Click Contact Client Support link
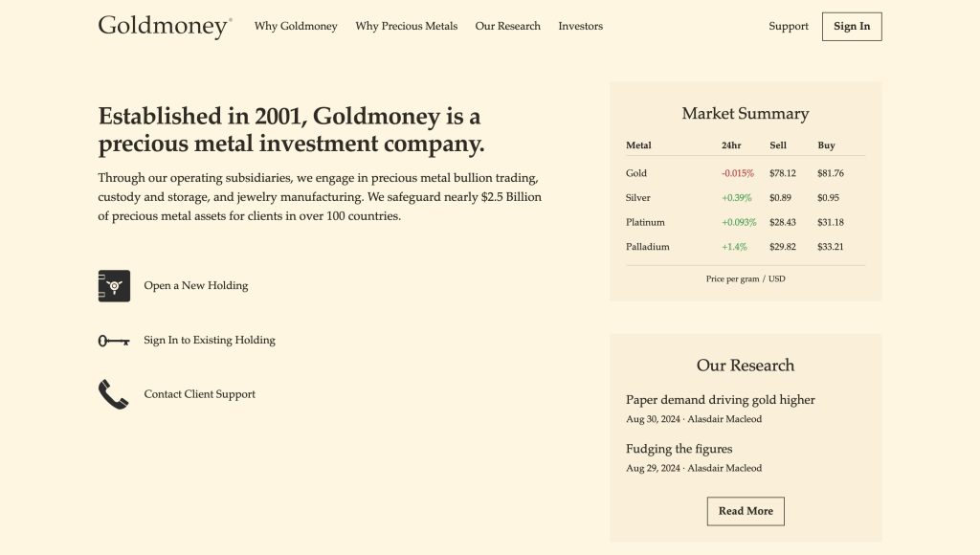The height and width of the screenshot is (555, 980). pyautogui.click(x=199, y=394)
